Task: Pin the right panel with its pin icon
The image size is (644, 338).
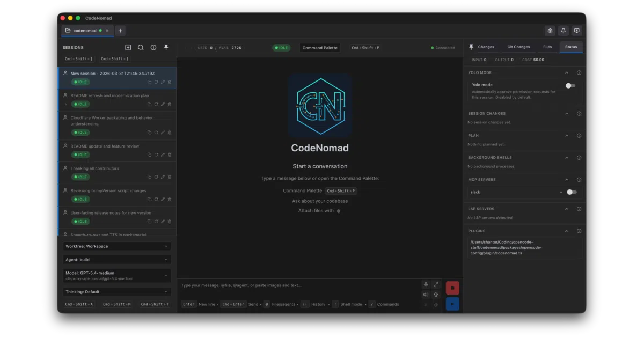Action: [x=471, y=47]
